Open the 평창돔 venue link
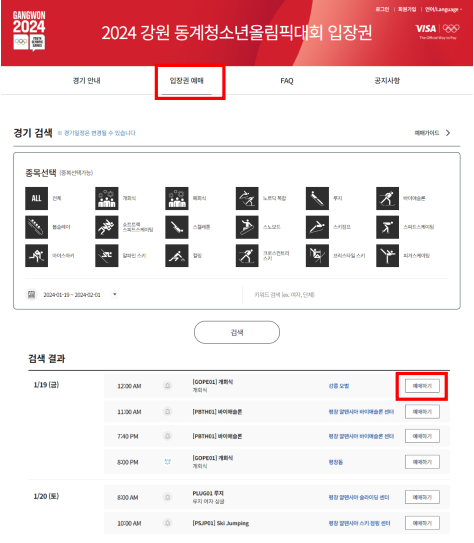The width and height of the screenshot is (474, 543). (x=336, y=462)
